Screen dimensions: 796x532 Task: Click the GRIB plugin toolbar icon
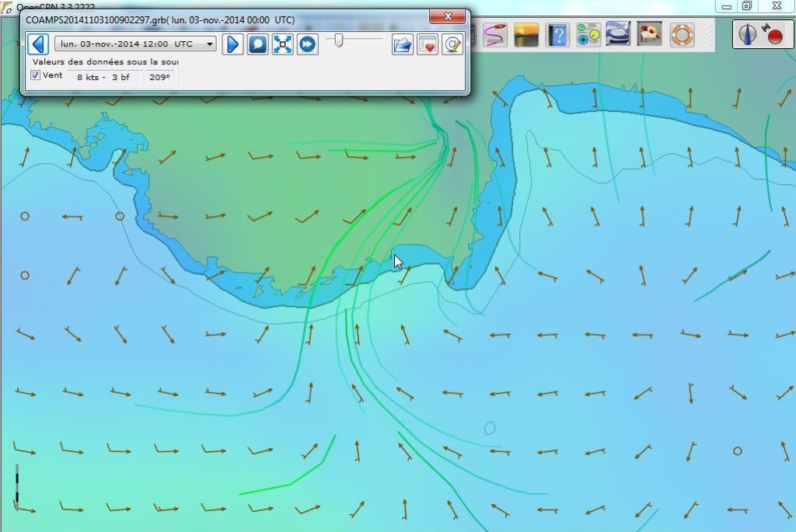(618, 34)
